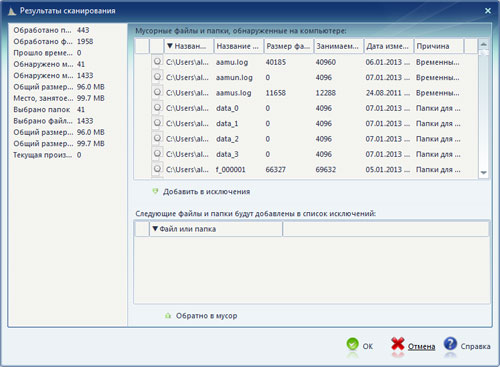Click the OK button label
Screen dimensions: 500x367
coord(368,346)
